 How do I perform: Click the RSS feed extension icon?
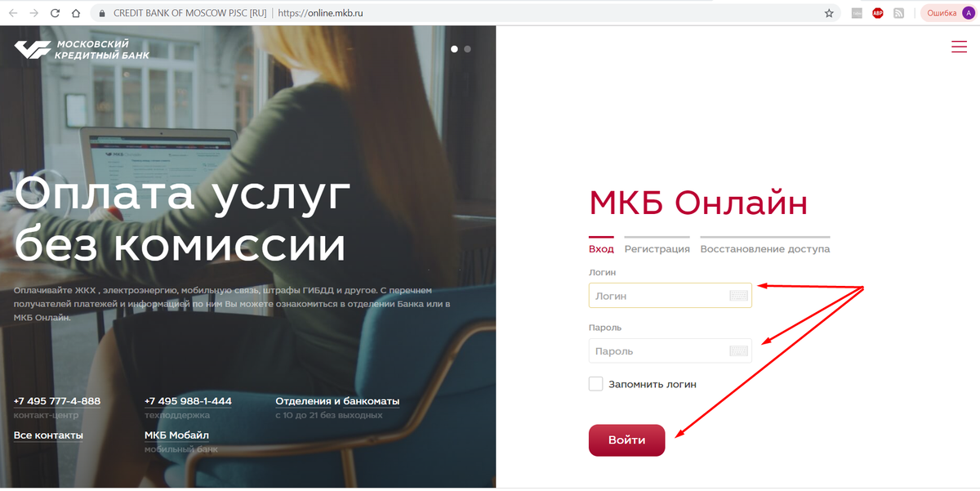pos(899,13)
